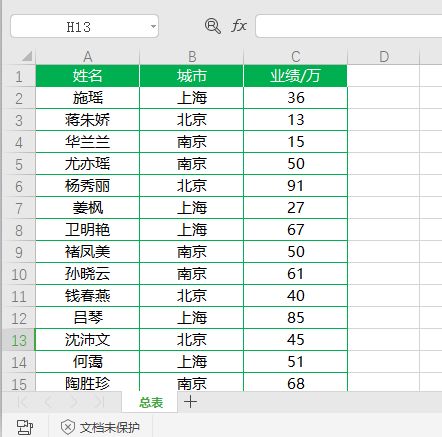Select the cell containing 施瑶
The width and height of the screenshot is (442, 437).
point(88,98)
